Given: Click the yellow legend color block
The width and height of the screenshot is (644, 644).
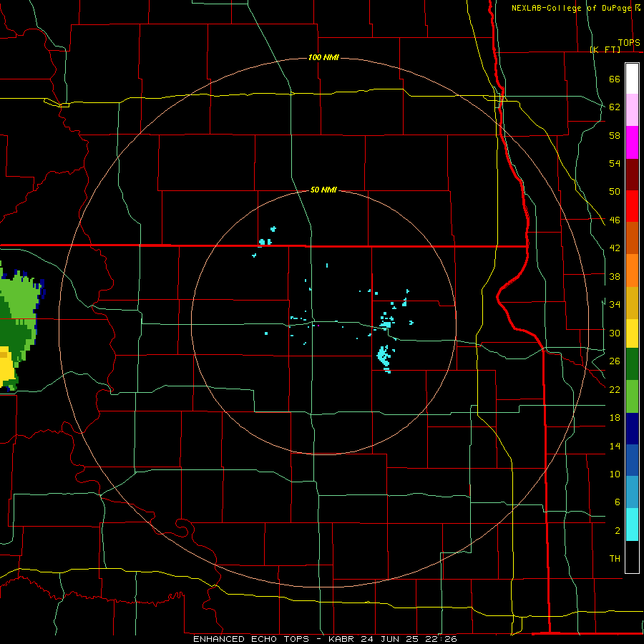Looking at the screenshot, I should click(x=632, y=333).
